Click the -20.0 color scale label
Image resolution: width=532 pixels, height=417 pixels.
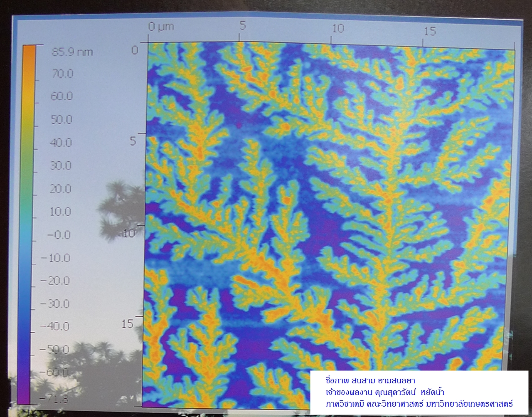(x=55, y=281)
